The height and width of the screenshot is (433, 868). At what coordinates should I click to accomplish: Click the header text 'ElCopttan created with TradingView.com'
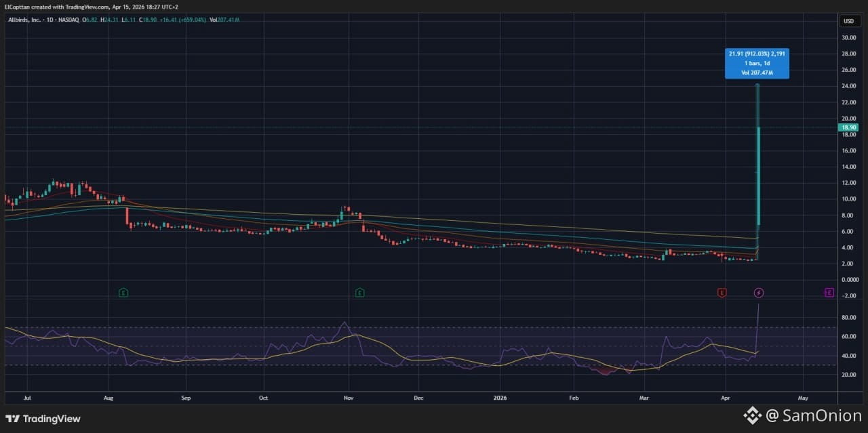[57, 6]
